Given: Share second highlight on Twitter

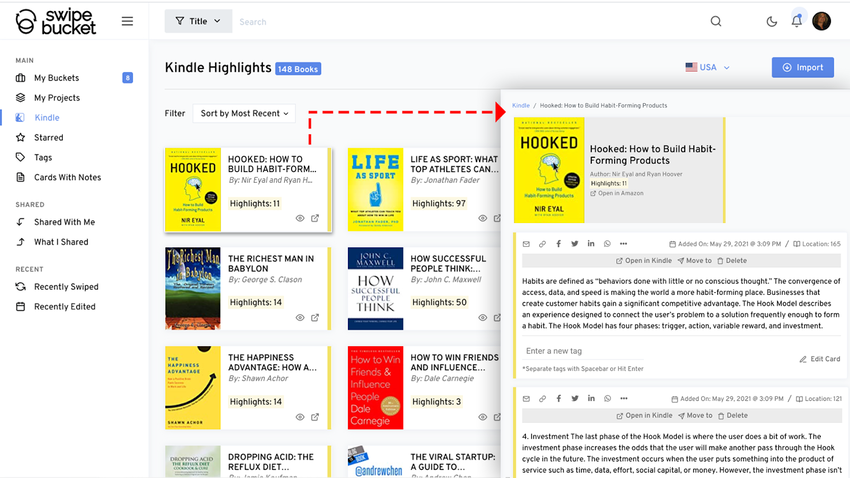Looking at the screenshot, I should coord(575,399).
